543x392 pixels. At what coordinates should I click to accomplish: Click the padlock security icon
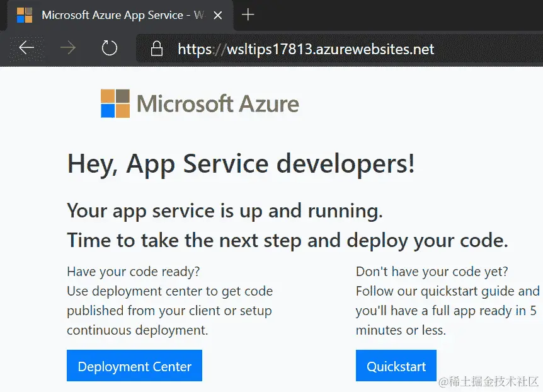point(156,48)
